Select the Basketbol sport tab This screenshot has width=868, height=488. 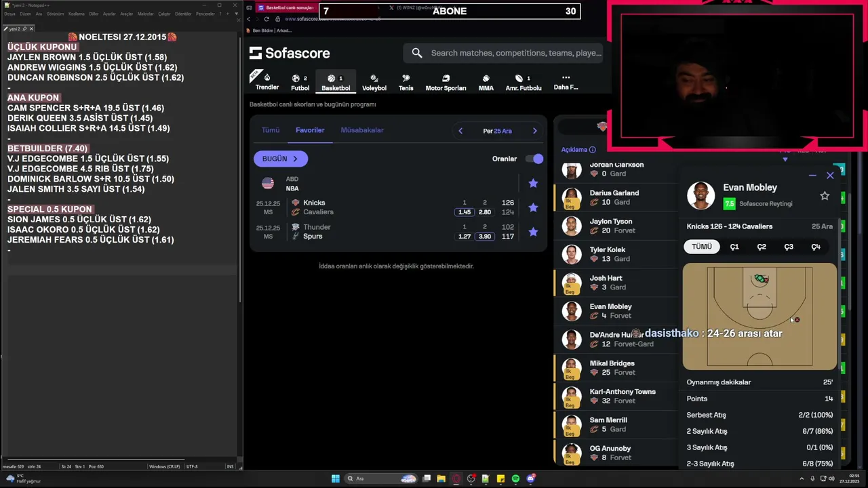[x=336, y=82]
